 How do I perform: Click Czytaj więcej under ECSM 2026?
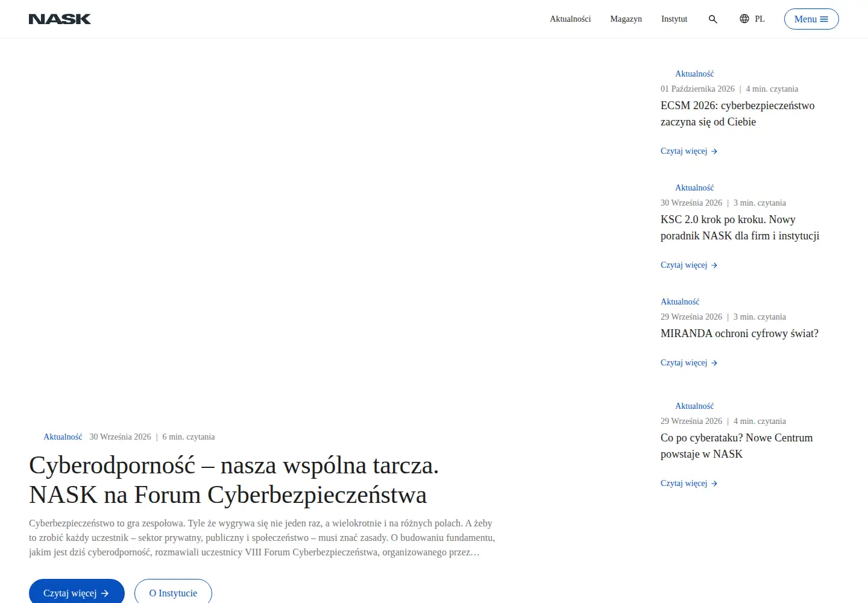pyautogui.click(x=689, y=151)
